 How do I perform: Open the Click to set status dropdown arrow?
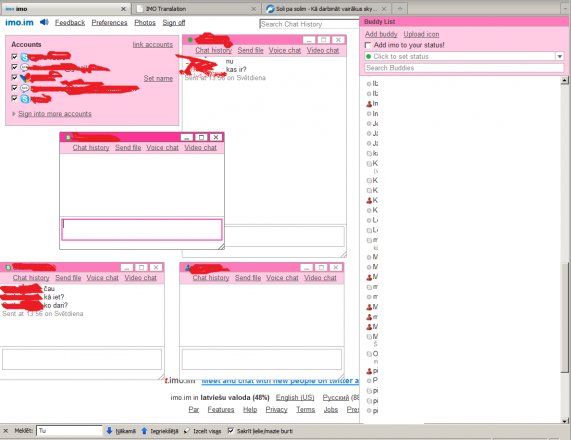click(559, 56)
